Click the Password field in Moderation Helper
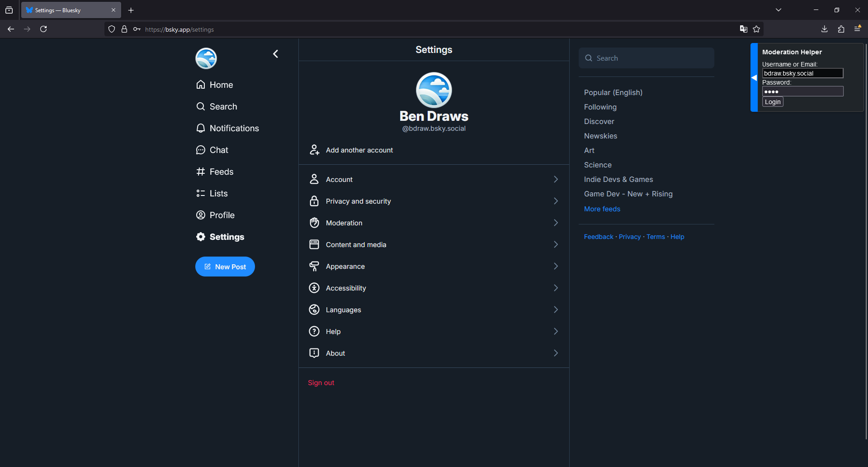Image resolution: width=868 pixels, height=467 pixels. click(x=802, y=91)
